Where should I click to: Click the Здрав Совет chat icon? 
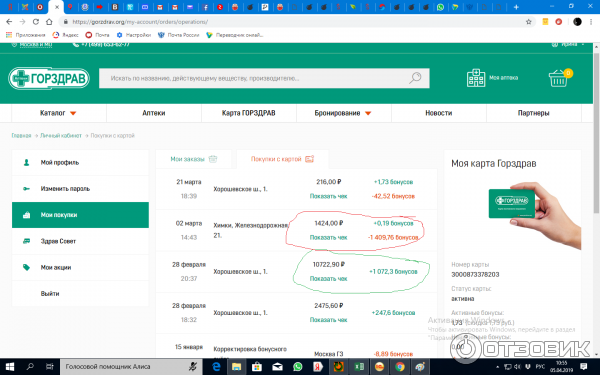(26, 241)
